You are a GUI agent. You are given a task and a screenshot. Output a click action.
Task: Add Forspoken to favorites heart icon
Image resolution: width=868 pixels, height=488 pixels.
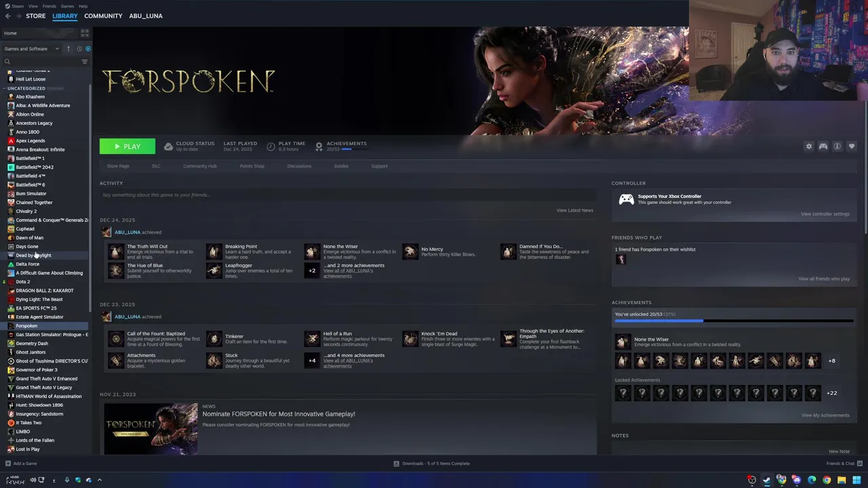click(x=852, y=146)
